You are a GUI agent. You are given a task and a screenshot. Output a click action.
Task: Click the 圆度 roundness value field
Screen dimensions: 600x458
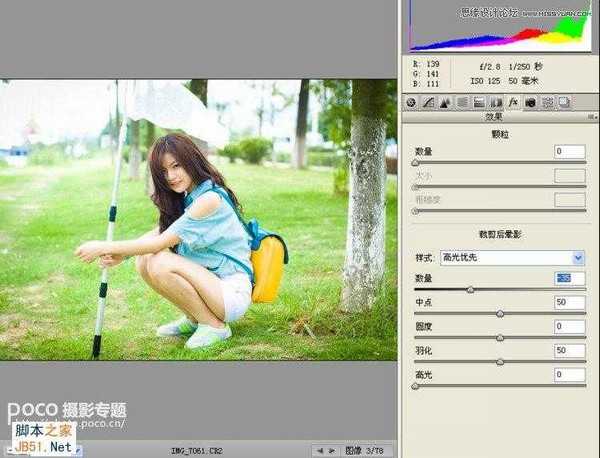pyautogui.click(x=570, y=326)
